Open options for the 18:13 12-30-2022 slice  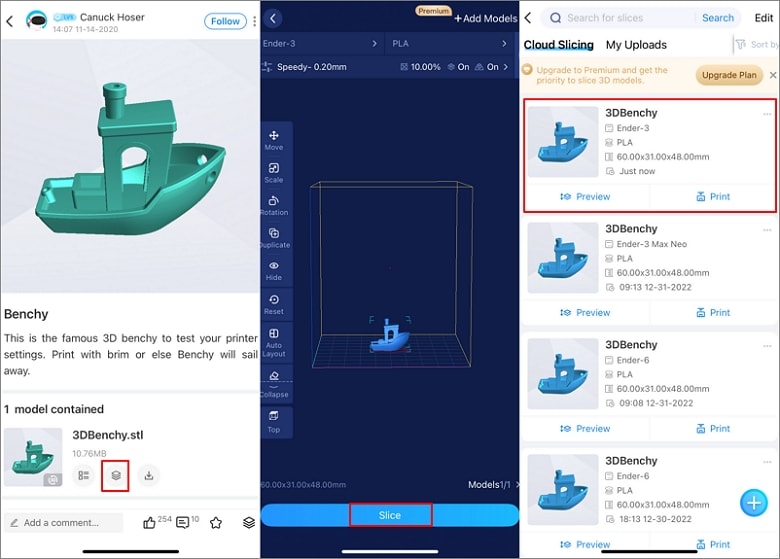(767, 462)
